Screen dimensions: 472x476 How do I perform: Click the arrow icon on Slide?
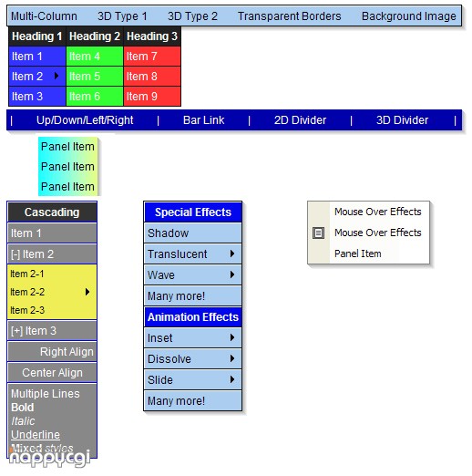pyautogui.click(x=232, y=379)
